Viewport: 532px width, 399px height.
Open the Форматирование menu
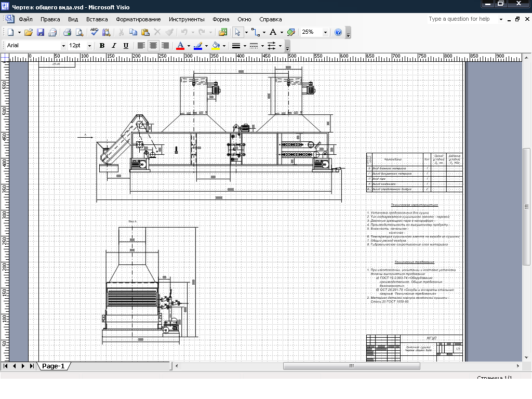[138, 19]
